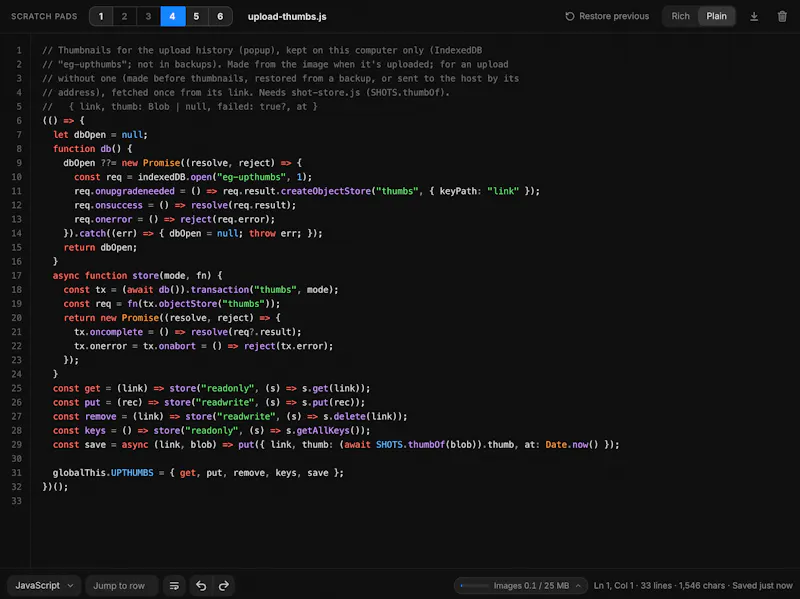Image resolution: width=800 pixels, height=599 pixels.
Task: Click the 'return dbOpen;' code line
Action: click(100, 247)
